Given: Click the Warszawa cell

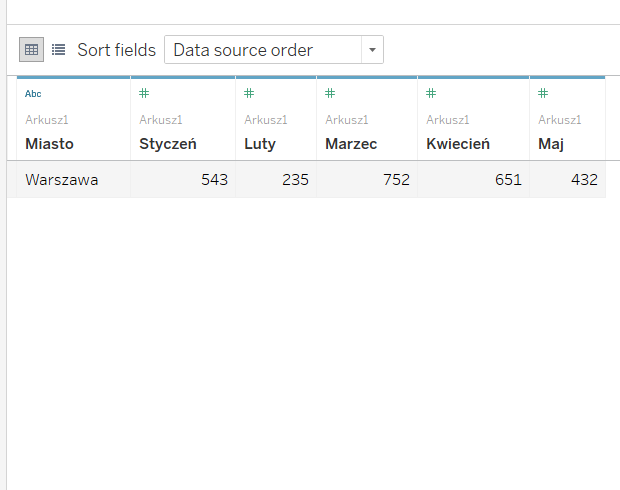Looking at the screenshot, I should pyautogui.click(x=62, y=180).
